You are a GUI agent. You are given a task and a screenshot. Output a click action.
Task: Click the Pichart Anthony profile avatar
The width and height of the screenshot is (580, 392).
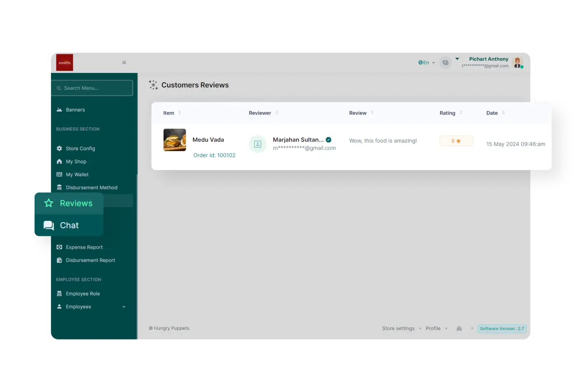click(x=518, y=63)
